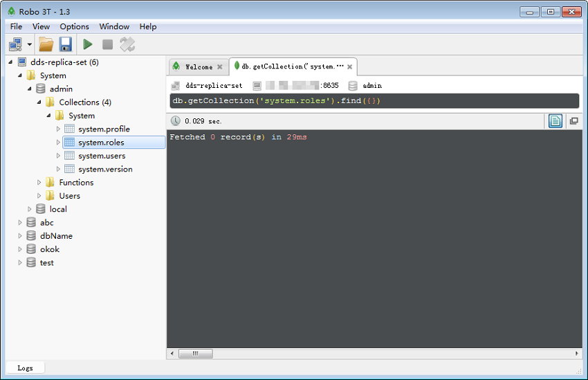
Task: Expand the okok database node
Action: pos(20,249)
